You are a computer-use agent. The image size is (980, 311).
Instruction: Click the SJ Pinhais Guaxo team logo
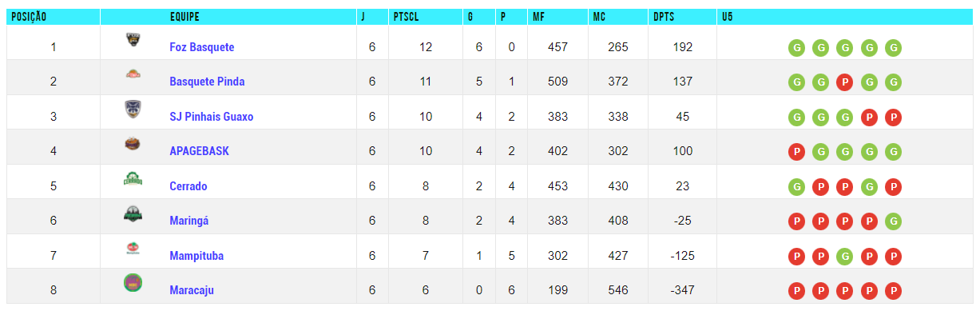pyautogui.click(x=133, y=110)
